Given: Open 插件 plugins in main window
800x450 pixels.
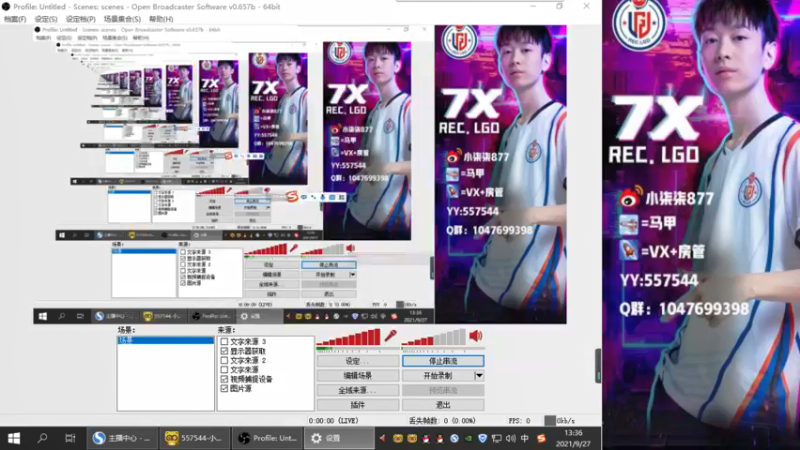Looking at the screenshot, I should point(357,405).
